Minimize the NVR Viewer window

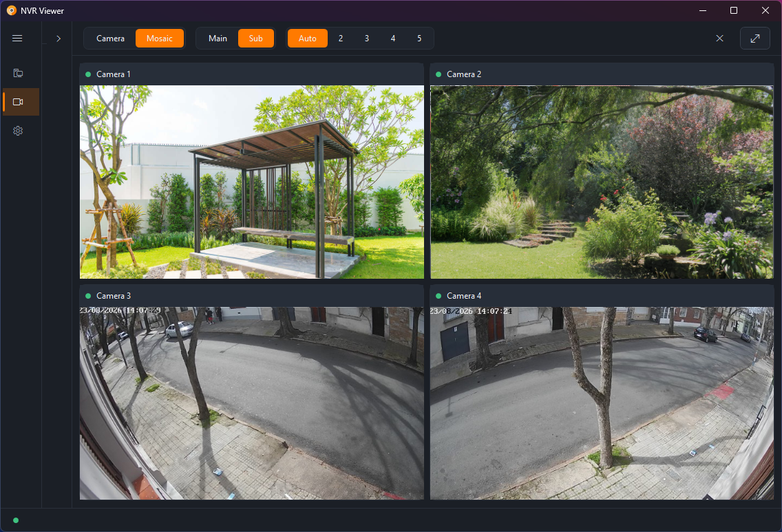coord(703,10)
